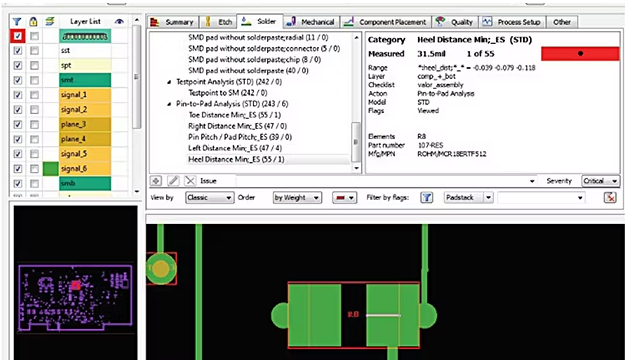625x360 pixels.
Task: Click the stacked layers icon in the layer list header
Action: click(x=50, y=22)
